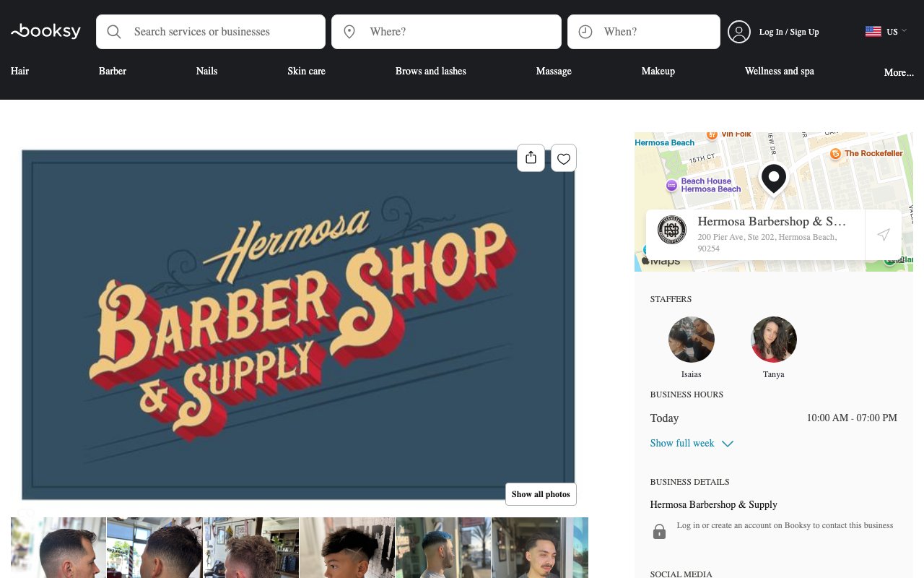
Task: Expand Show full week hours
Action: [x=692, y=443]
